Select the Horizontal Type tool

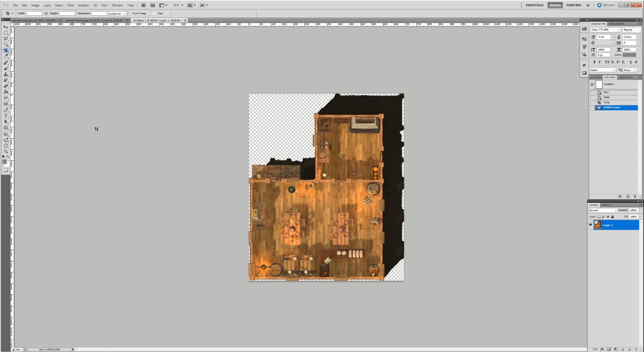tap(6, 116)
